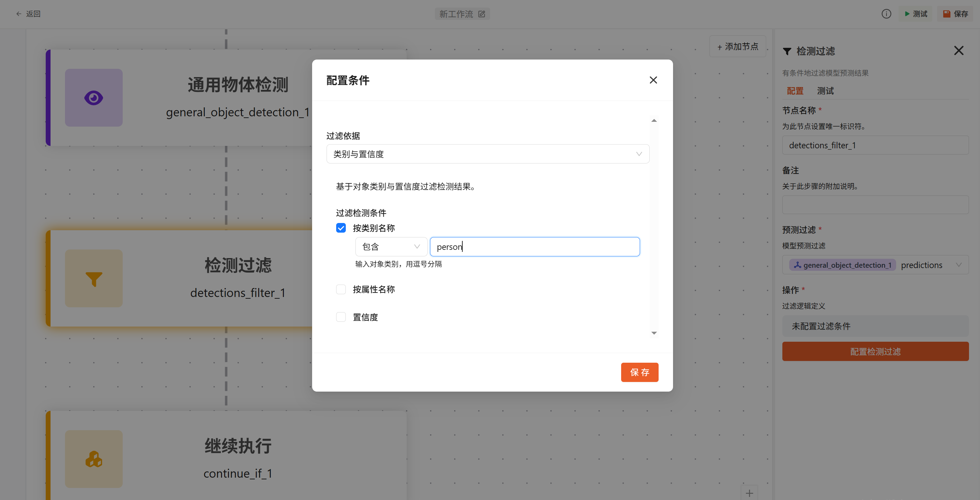Close the 配置条件 dialog with X icon
Screen dimensions: 980x500
tap(653, 80)
